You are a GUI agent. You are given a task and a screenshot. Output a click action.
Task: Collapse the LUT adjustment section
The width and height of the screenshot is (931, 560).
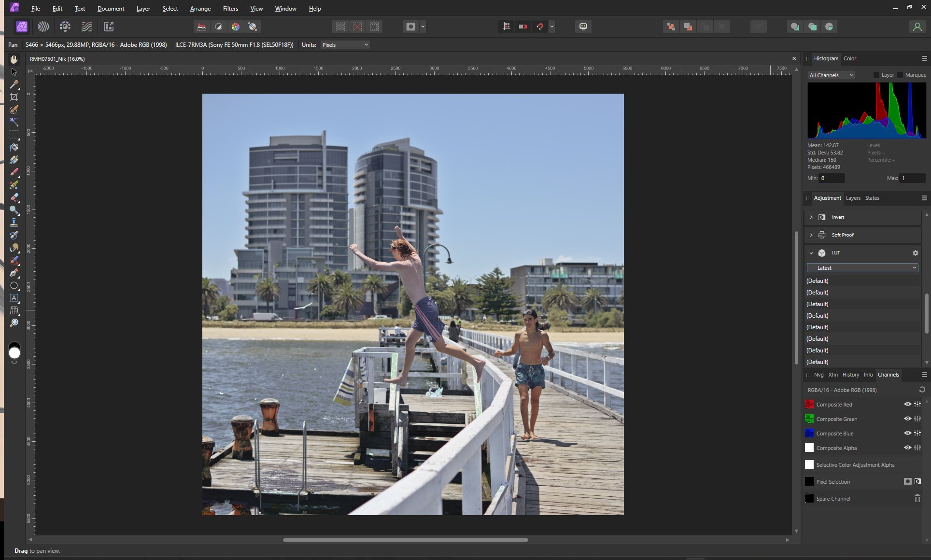[811, 253]
